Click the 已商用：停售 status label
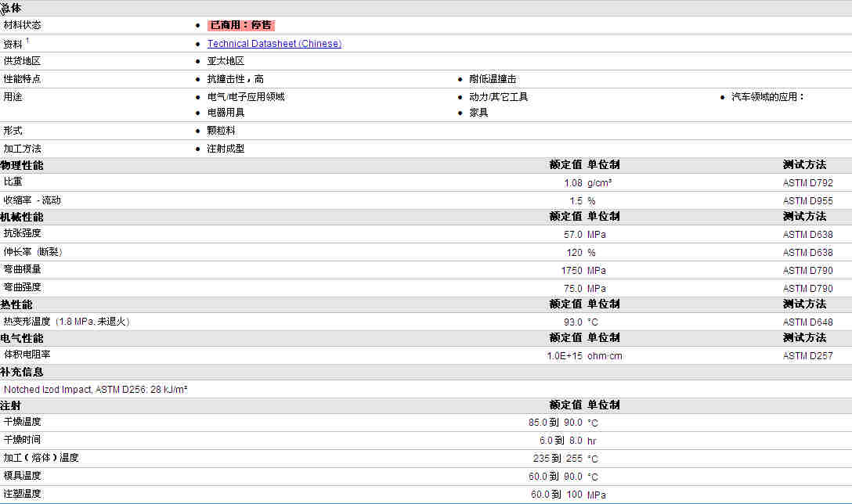852x504 pixels. pos(240,25)
